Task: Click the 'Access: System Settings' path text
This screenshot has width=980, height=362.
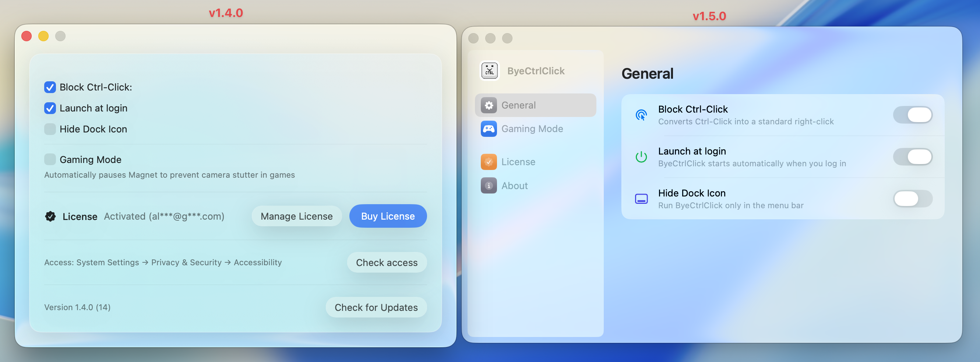Action: pos(163,262)
